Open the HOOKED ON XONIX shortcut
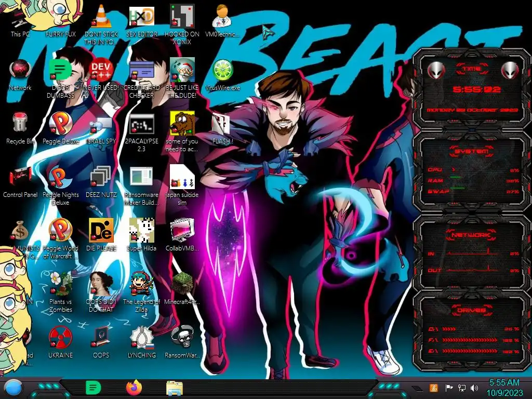 pos(182,24)
